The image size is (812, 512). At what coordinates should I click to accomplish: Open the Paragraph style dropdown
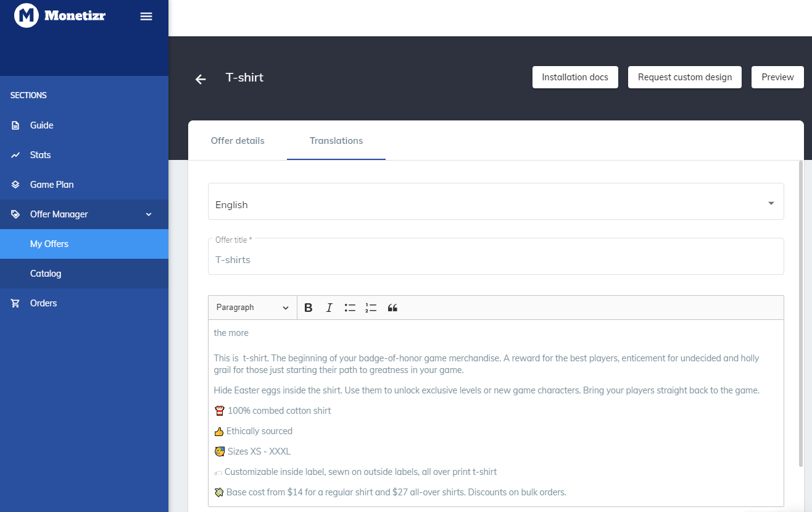252,308
